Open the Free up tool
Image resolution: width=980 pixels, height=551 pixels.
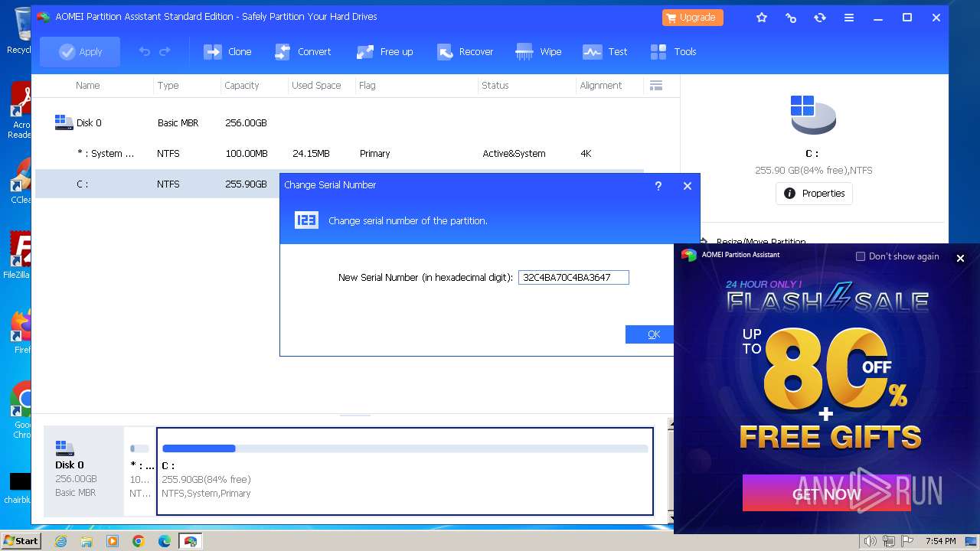coord(385,51)
